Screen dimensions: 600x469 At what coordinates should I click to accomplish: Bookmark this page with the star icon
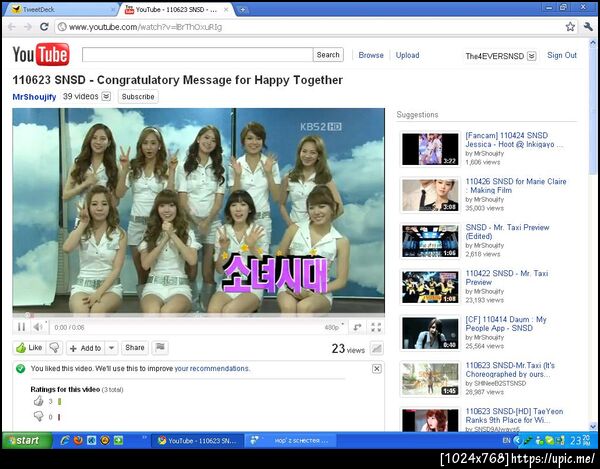coord(570,27)
